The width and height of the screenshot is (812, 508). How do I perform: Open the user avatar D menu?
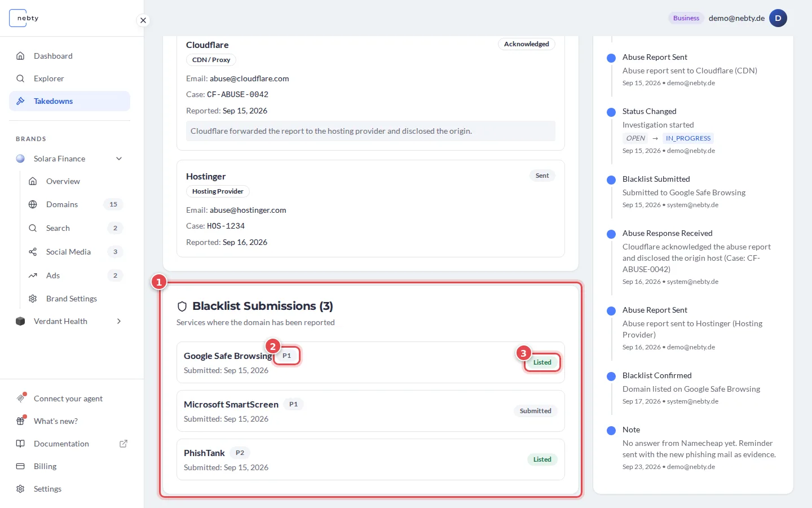click(x=778, y=18)
